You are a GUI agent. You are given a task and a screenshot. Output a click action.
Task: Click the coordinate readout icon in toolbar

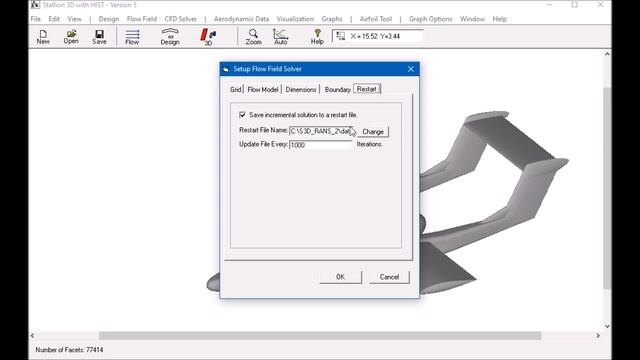pyautogui.click(x=340, y=36)
